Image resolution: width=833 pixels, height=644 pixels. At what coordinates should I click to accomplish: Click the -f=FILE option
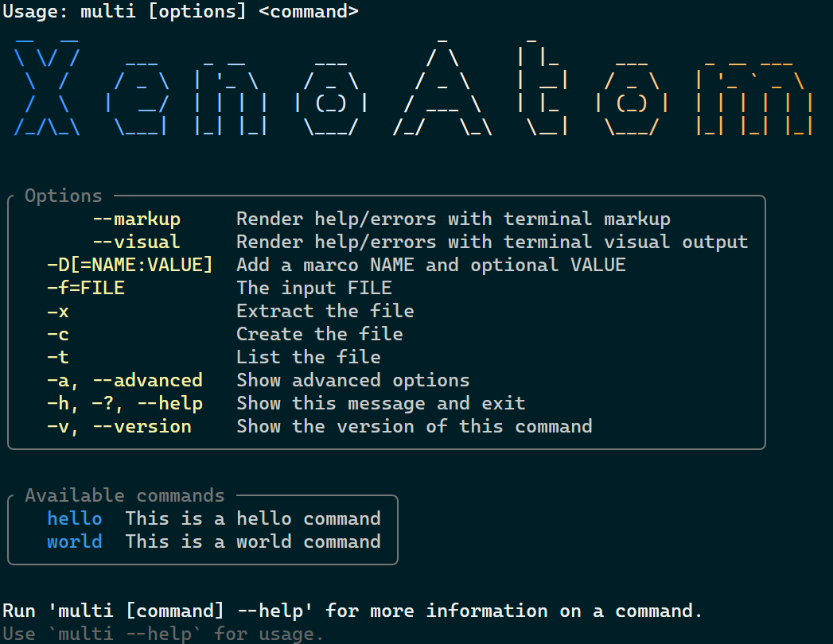(x=86, y=288)
